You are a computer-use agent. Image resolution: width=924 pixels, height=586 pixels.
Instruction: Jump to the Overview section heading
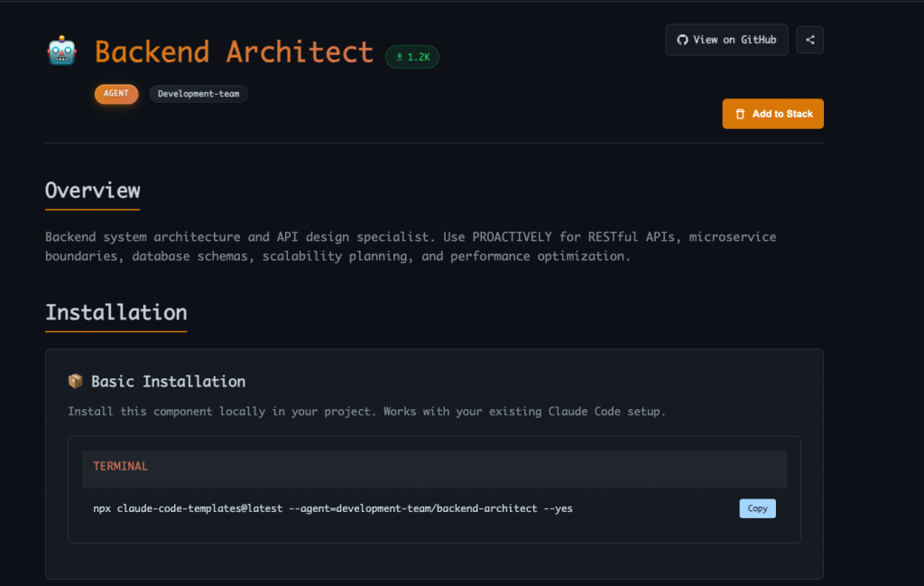pos(92,191)
